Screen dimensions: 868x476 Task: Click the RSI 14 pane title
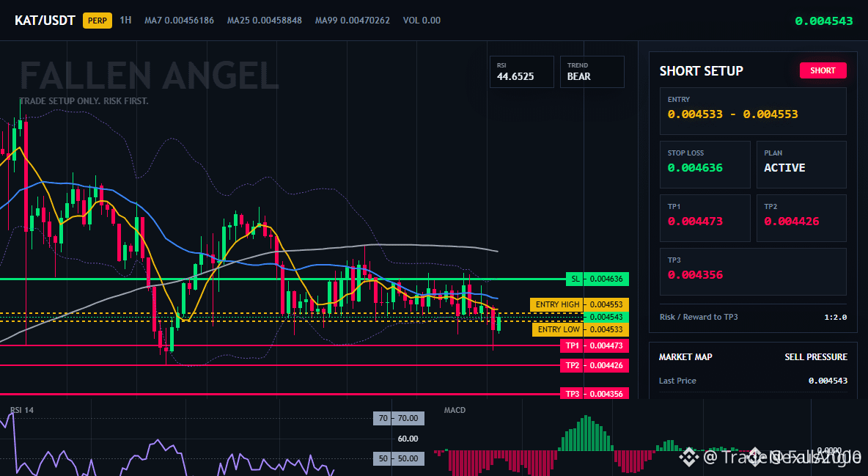[21, 410]
